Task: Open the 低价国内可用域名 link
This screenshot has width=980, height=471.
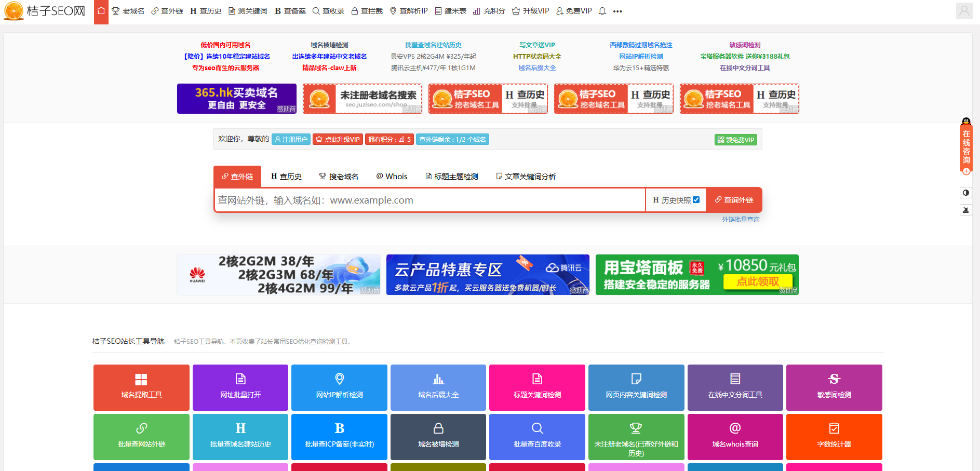Action: [x=225, y=45]
